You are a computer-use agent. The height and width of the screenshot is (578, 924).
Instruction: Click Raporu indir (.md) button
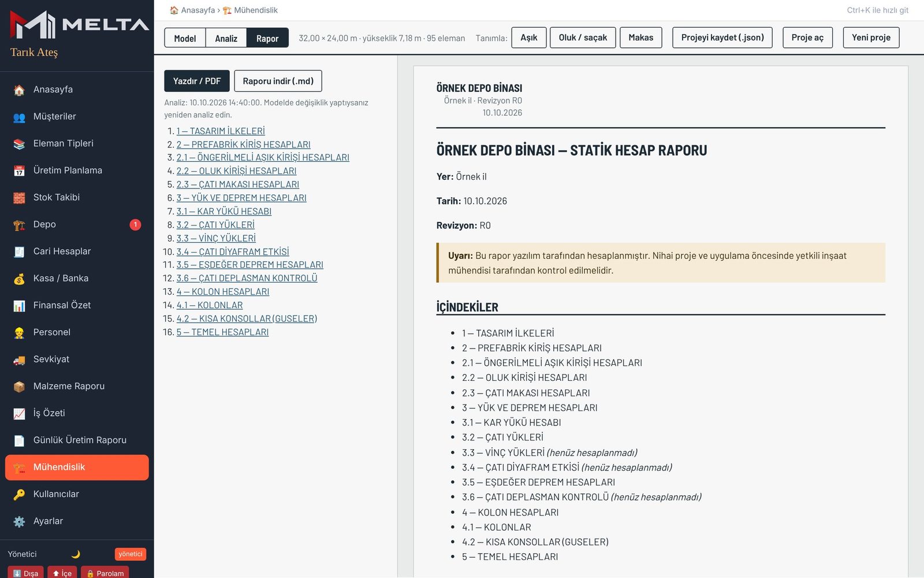pos(278,81)
